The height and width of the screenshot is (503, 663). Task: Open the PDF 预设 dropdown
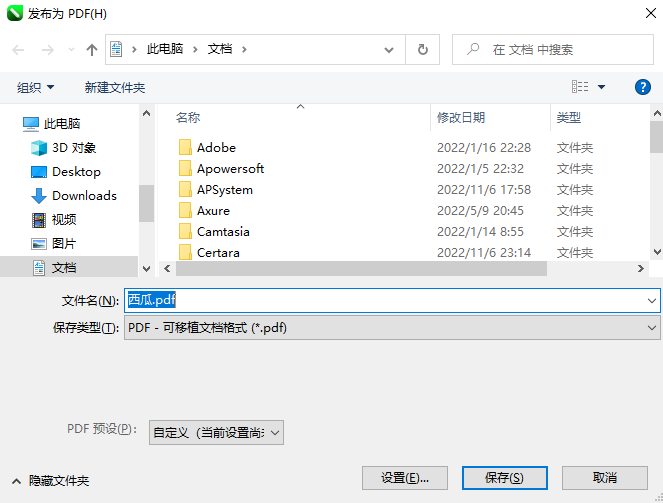pyautogui.click(x=216, y=432)
